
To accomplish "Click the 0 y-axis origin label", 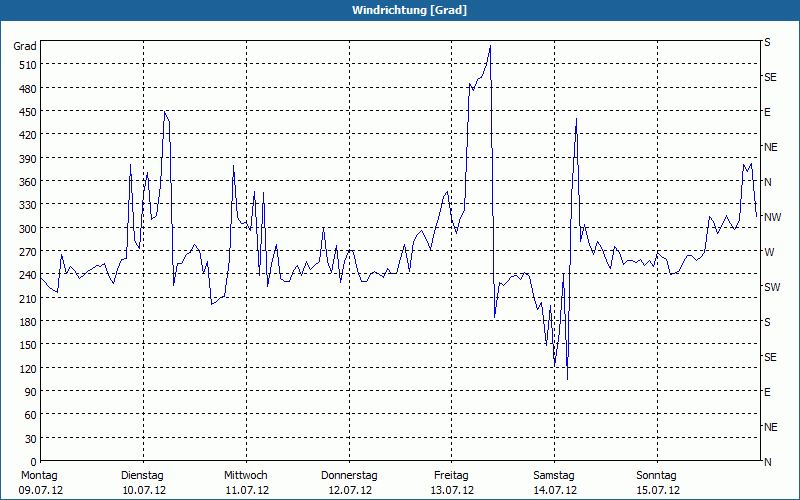I will (x=34, y=462).
